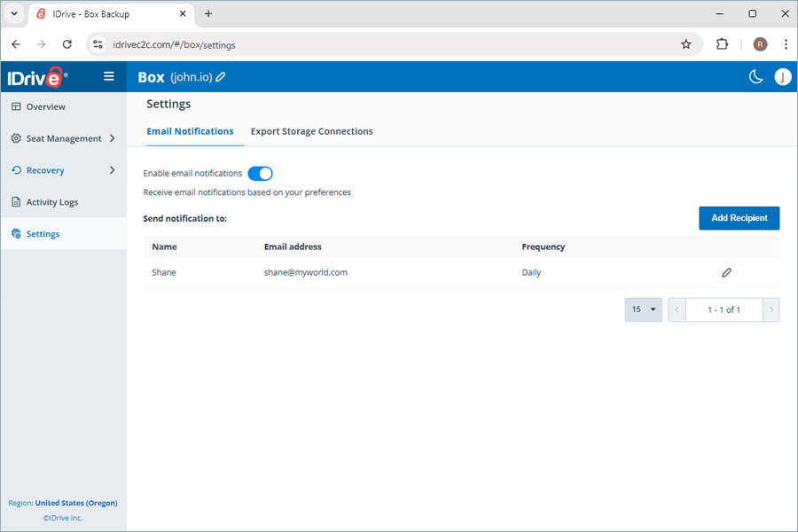
Task: Open the browser extensions puzzle icon
Action: (722, 44)
